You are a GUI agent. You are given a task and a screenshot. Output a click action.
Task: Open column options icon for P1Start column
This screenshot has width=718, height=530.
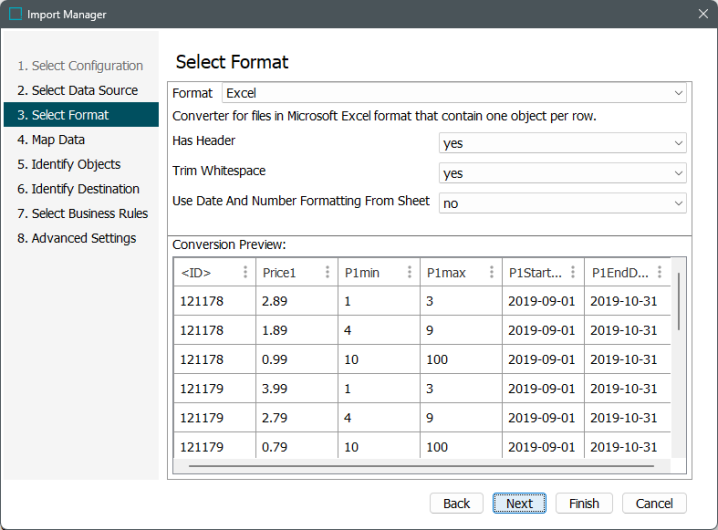[x=573, y=272]
